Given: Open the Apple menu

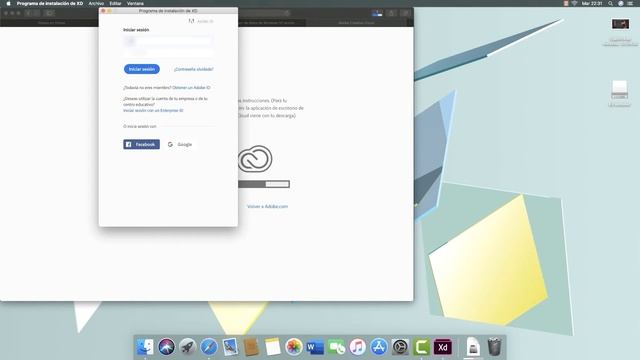Looking at the screenshot, I should coord(8,3).
